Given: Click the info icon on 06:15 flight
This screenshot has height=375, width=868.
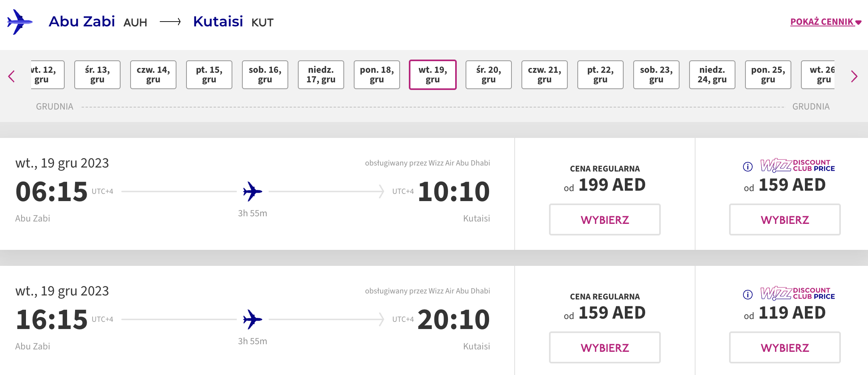Looking at the screenshot, I should tap(747, 166).
